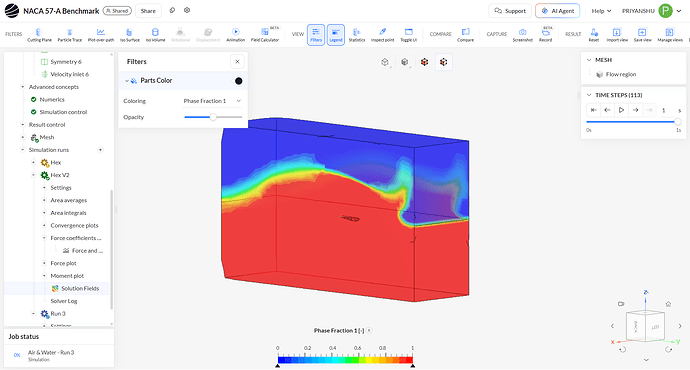The image size is (690, 370).
Task: Adjust the Opacity slider
Action: coord(213,117)
